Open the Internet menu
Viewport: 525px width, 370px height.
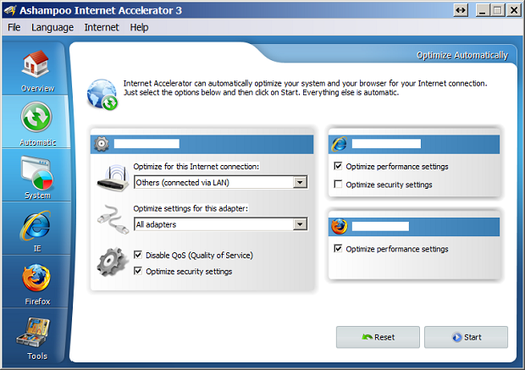click(x=101, y=27)
